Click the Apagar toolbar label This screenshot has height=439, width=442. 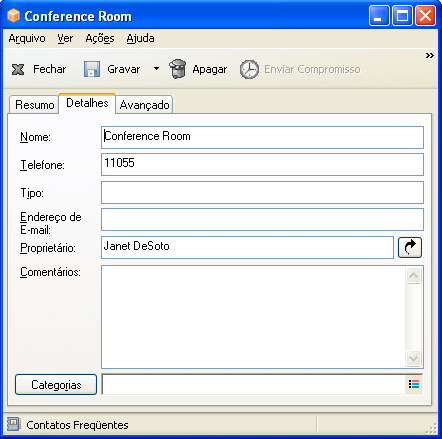[x=210, y=69]
